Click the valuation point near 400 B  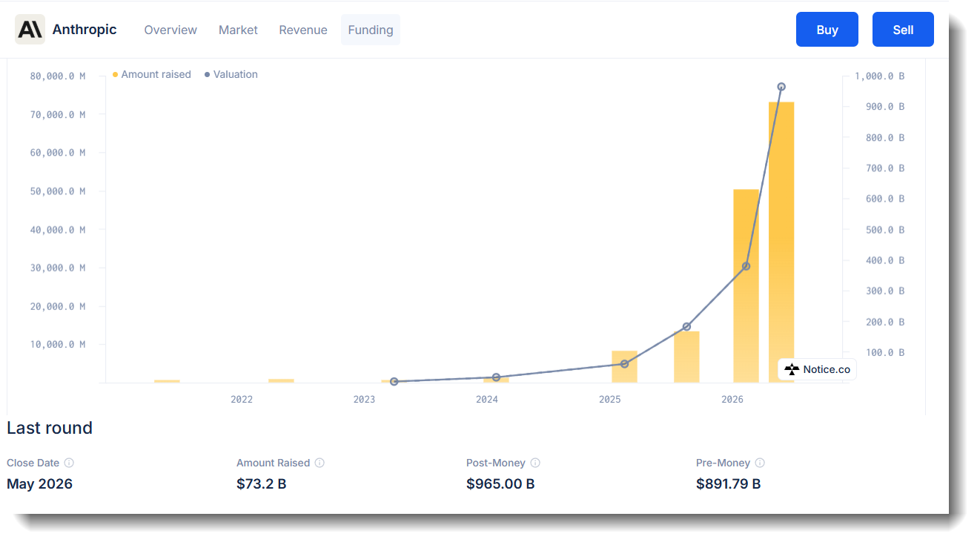click(x=746, y=266)
